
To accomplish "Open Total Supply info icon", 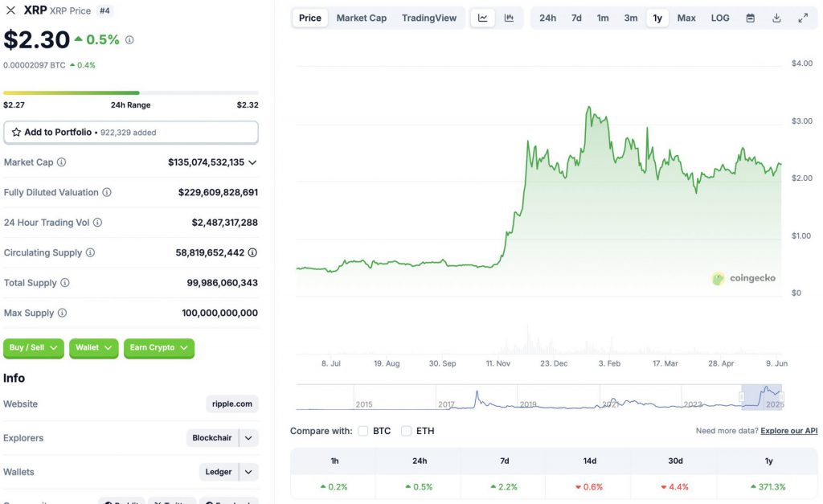I will [64, 282].
